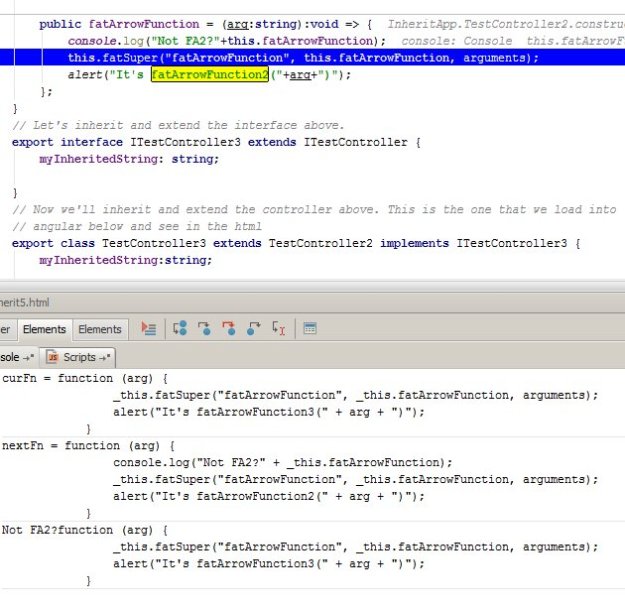Viewport: 625px width, 607px height.
Task: Click the blue-highlighted this.fatSuper execution line
Action: (300, 57)
